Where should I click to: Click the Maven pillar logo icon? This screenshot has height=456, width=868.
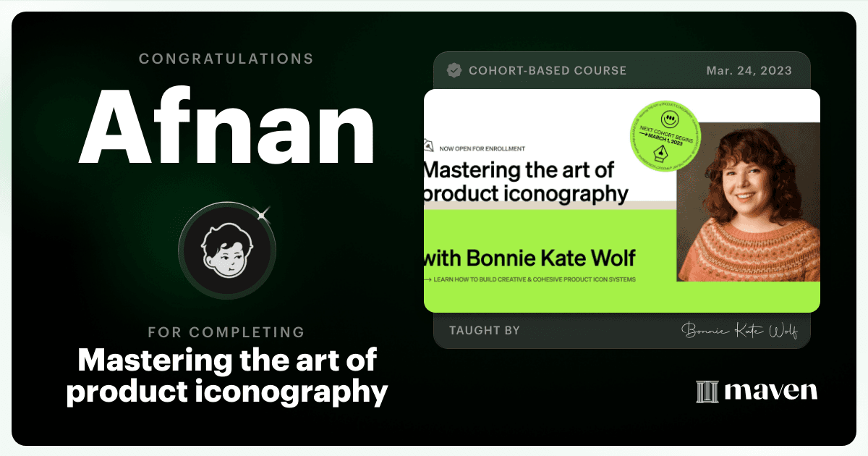(706, 391)
